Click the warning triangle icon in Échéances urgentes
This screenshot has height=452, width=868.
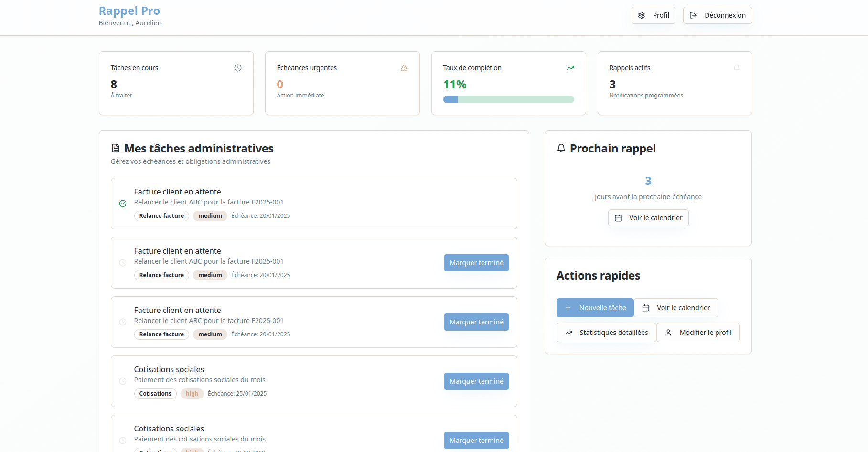click(x=404, y=68)
